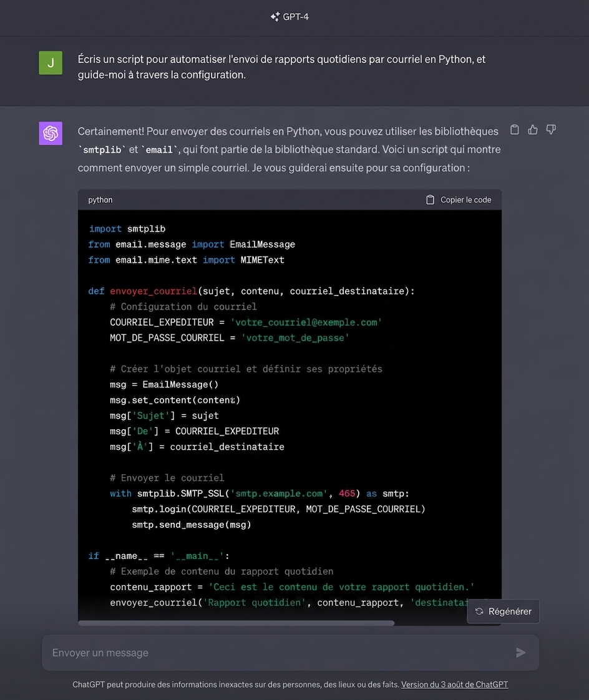The height and width of the screenshot is (700, 589).
Task: Click the COURRIEL_EXPEDITEUR assignment line
Action: pyautogui.click(x=246, y=323)
